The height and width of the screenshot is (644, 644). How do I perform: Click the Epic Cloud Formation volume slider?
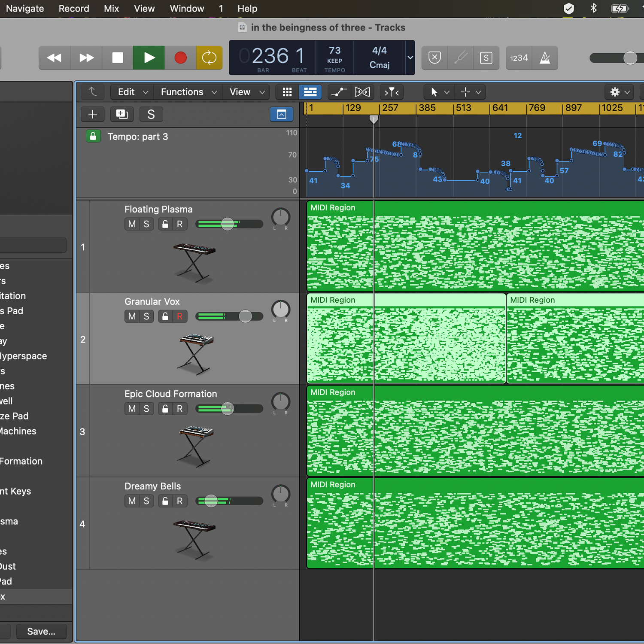pyautogui.click(x=228, y=409)
